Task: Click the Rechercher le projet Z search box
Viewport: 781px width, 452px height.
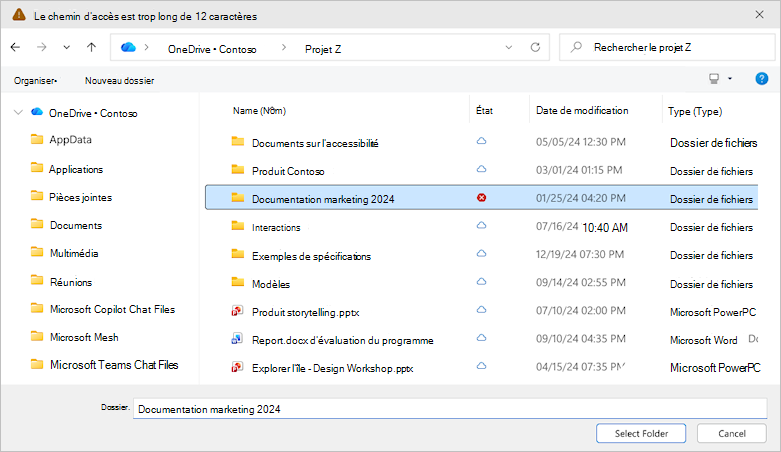Action: 667,47
